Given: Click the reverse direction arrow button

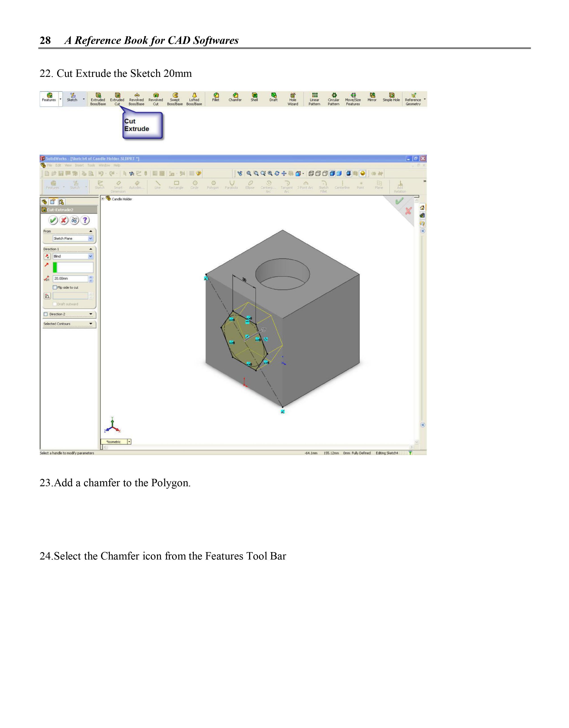Looking at the screenshot, I should 47,256.
